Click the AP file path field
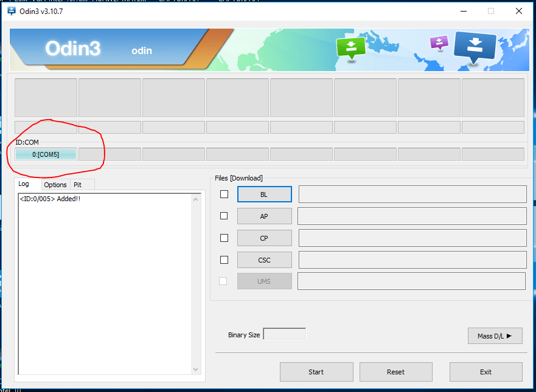The height and width of the screenshot is (392, 536). click(x=412, y=216)
